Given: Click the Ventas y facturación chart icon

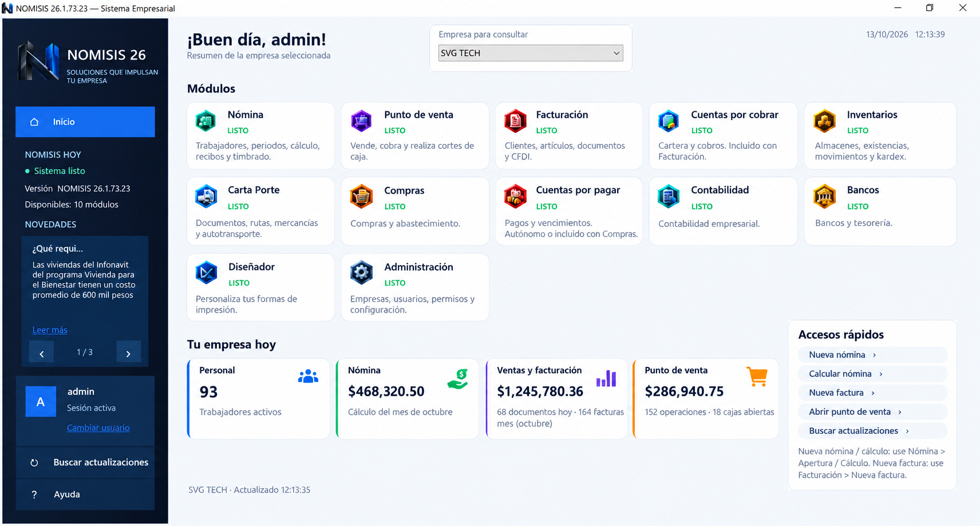Looking at the screenshot, I should (606, 378).
